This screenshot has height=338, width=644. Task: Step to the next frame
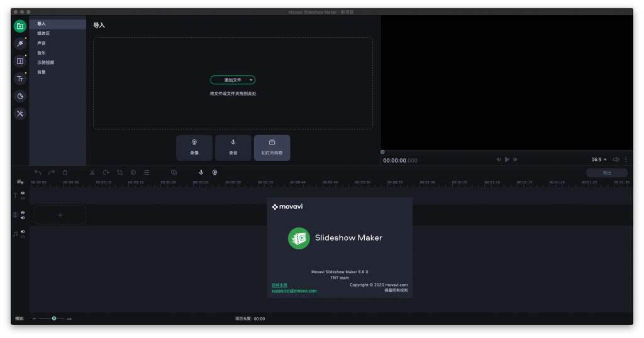(516, 160)
